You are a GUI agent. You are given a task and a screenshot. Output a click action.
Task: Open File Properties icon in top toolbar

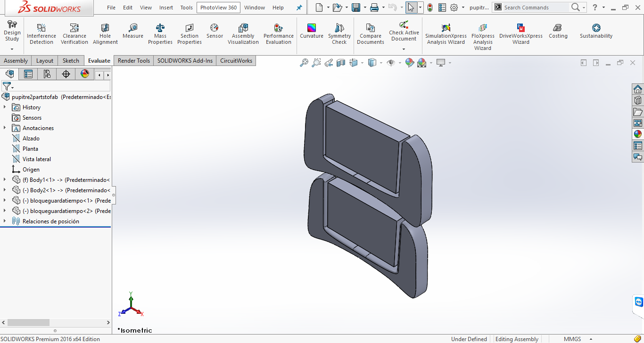pos(442,8)
